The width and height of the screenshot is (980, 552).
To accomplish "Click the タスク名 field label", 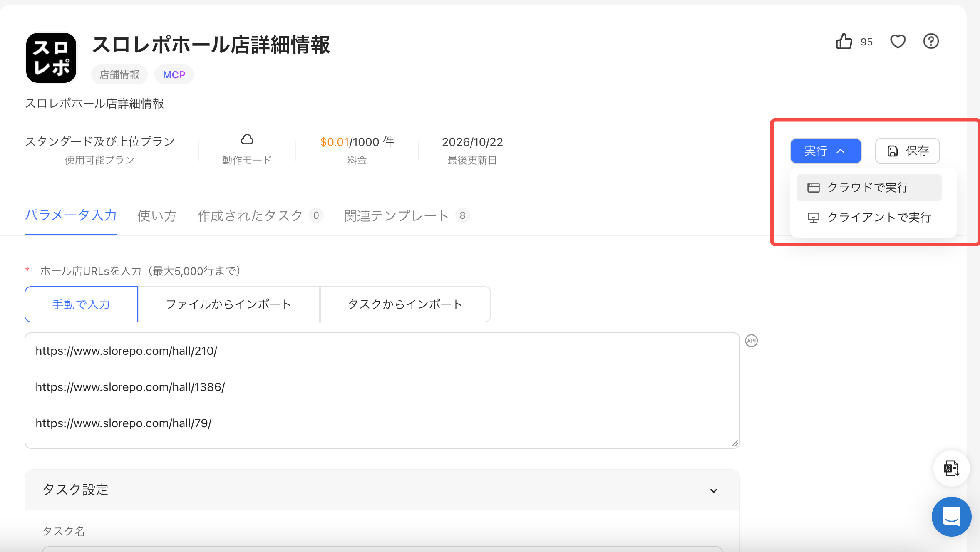I will point(64,531).
